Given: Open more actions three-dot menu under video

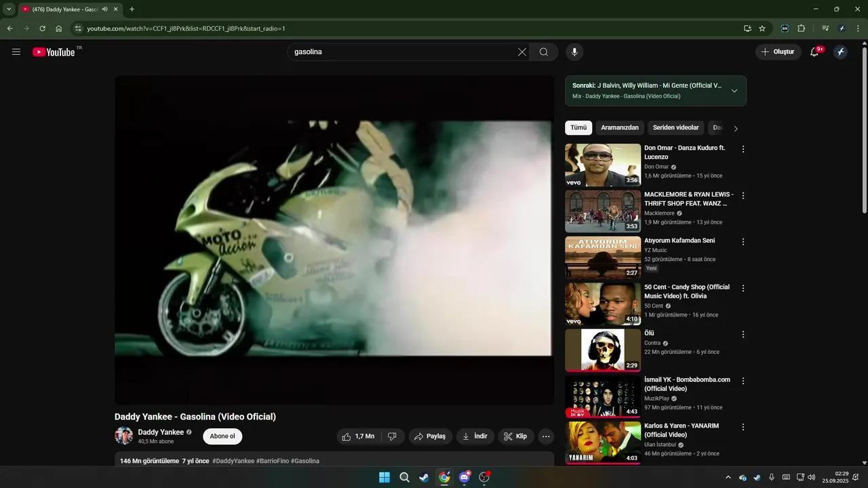Looking at the screenshot, I should tap(546, 436).
